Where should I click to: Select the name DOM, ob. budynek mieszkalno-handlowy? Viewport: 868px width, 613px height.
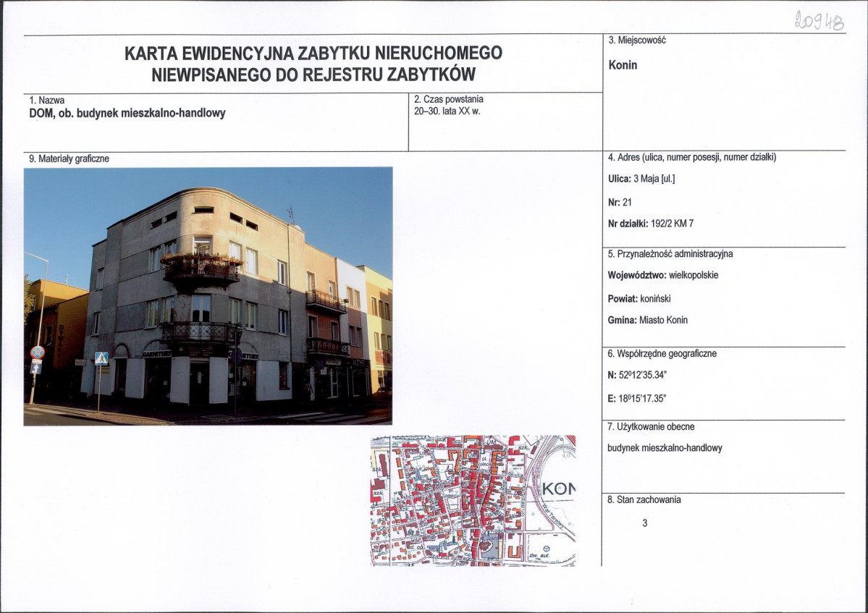(127, 114)
